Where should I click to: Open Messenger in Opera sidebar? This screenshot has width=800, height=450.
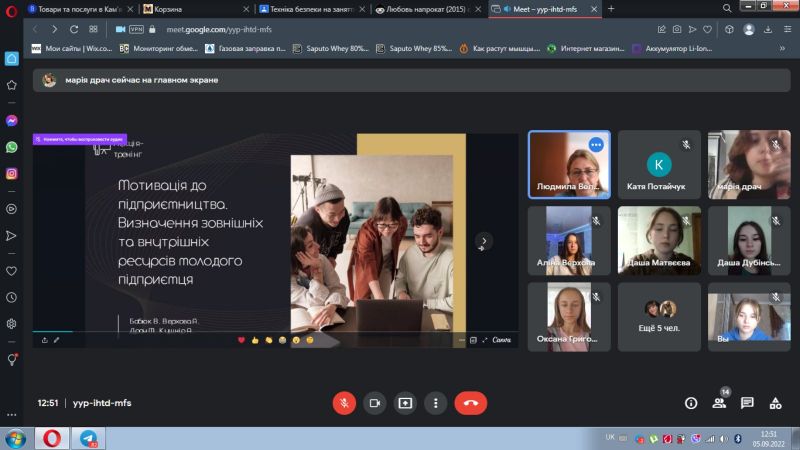point(12,120)
